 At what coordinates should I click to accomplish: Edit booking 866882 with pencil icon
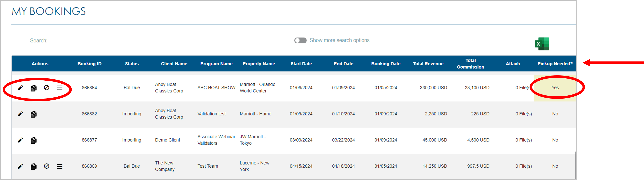point(21,114)
